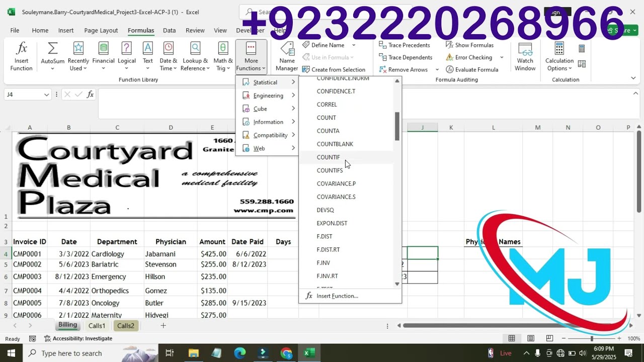644x362 pixels.
Task: Click the formula bar Insert Function fx
Action: tap(90, 94)
